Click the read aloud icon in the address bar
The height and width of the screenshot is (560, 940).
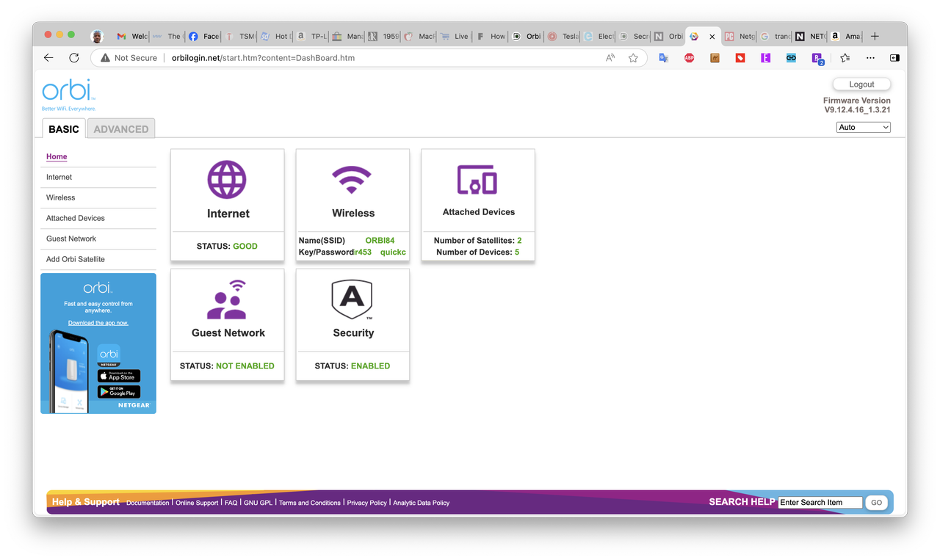(x=610, y=58)
